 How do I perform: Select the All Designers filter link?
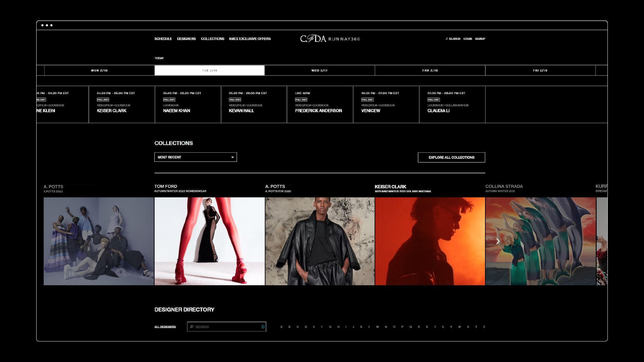(x=165, y=327)
